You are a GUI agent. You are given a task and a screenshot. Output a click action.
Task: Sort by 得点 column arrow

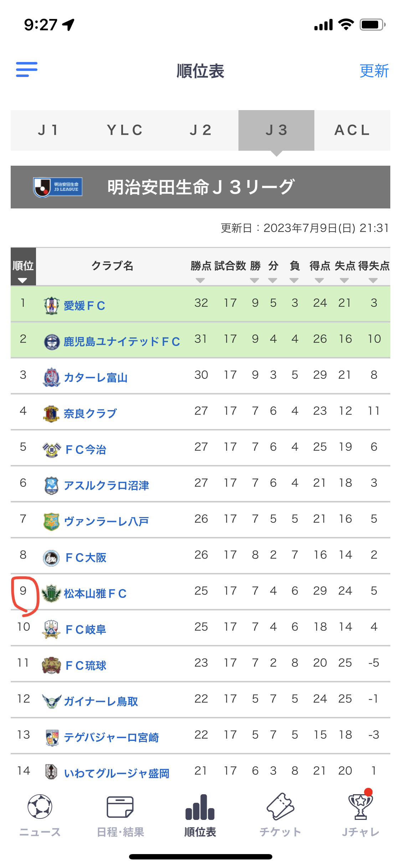[x=319, y=280]
